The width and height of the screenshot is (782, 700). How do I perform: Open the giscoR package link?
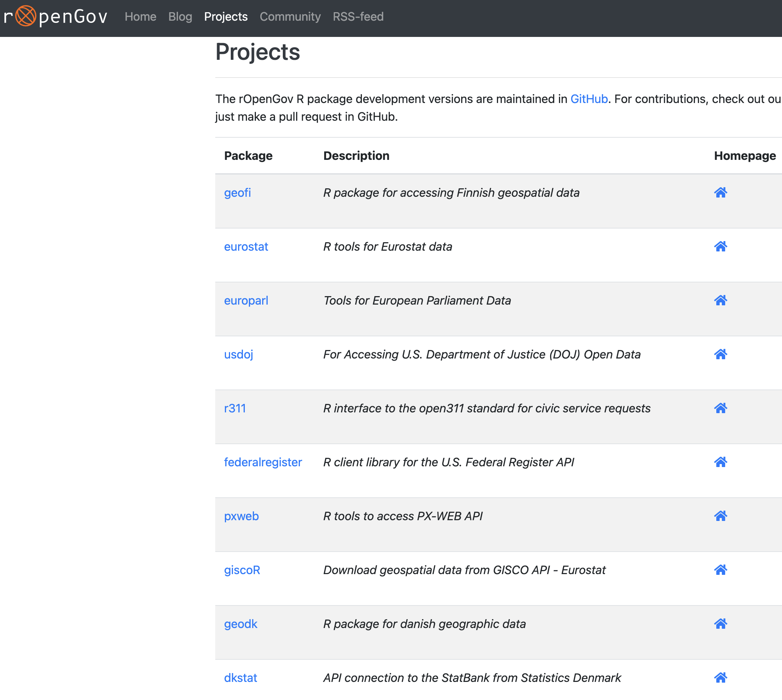(x=242, y=570)
